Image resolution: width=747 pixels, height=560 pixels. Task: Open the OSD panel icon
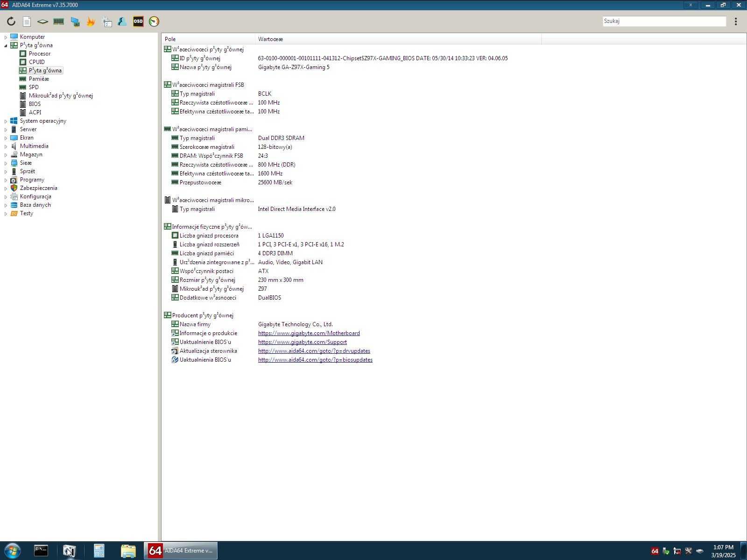click(x=138, y=21)
